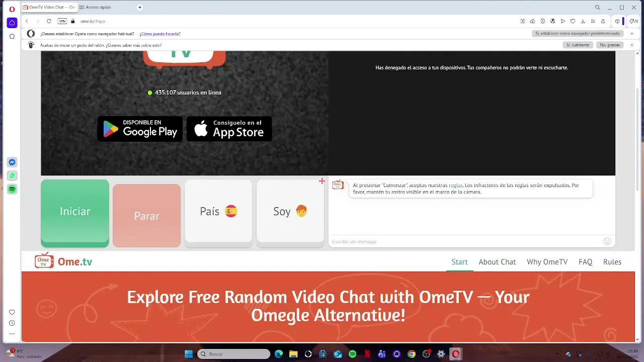Select the OmeTV Video Chat tab
Viewport: 644px width, 362px height.
(x=49, y=8)
